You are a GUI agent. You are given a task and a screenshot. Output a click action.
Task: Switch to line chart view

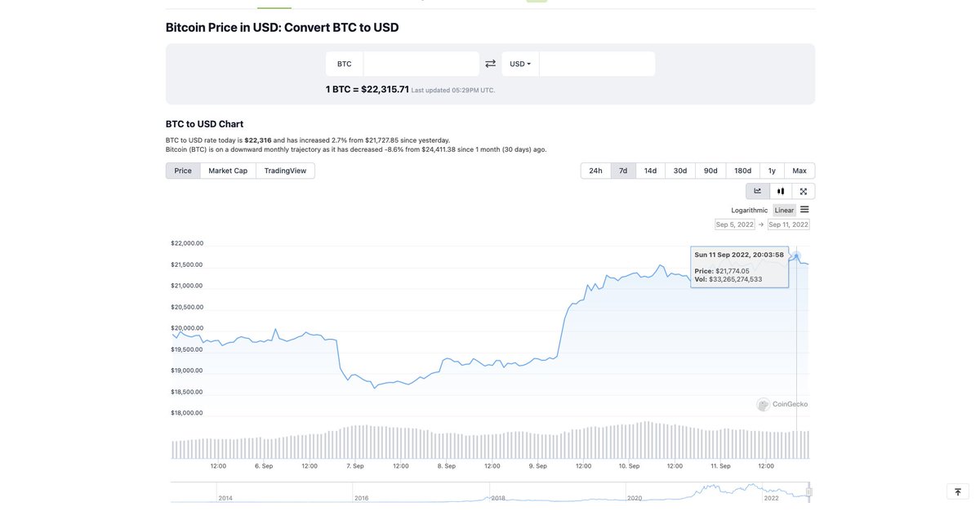pos(757,191)
